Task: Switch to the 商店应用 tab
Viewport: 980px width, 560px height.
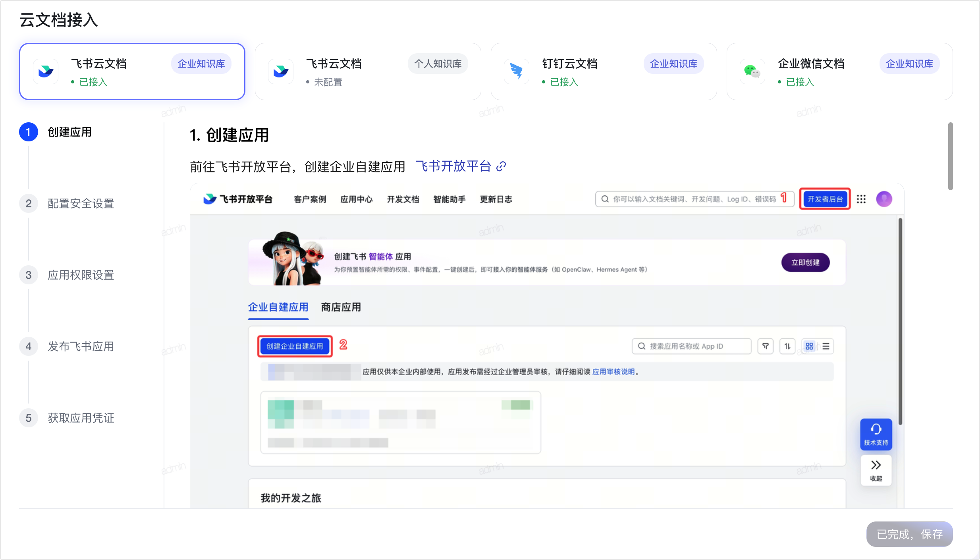Action: coord(341,307)
